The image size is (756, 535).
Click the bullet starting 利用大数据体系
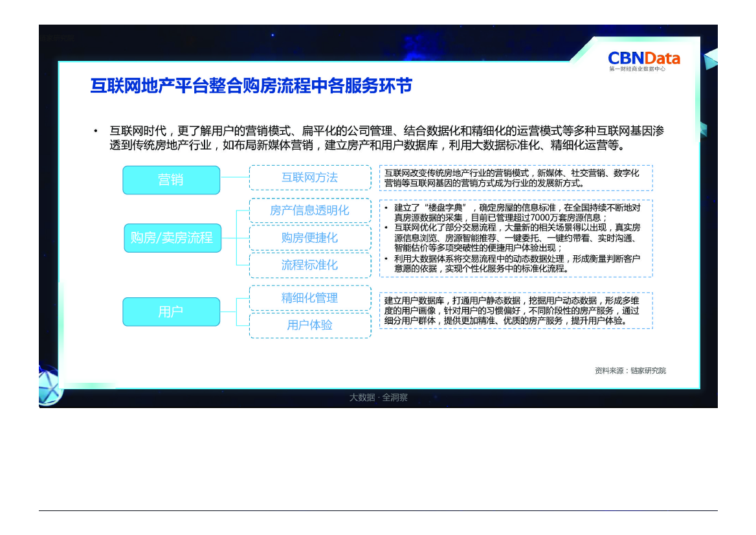[x=517, y=263]
